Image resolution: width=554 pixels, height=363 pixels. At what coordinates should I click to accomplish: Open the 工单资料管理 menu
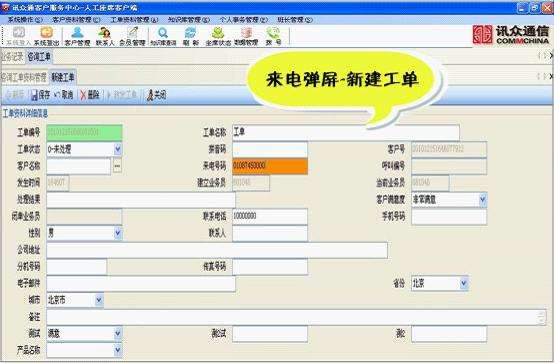[135, 20]
